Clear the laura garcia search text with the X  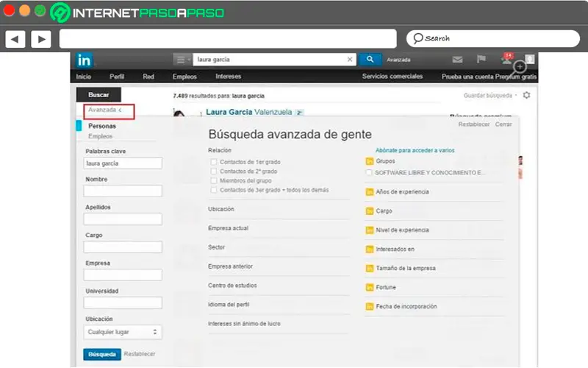[x=350, y=60]
